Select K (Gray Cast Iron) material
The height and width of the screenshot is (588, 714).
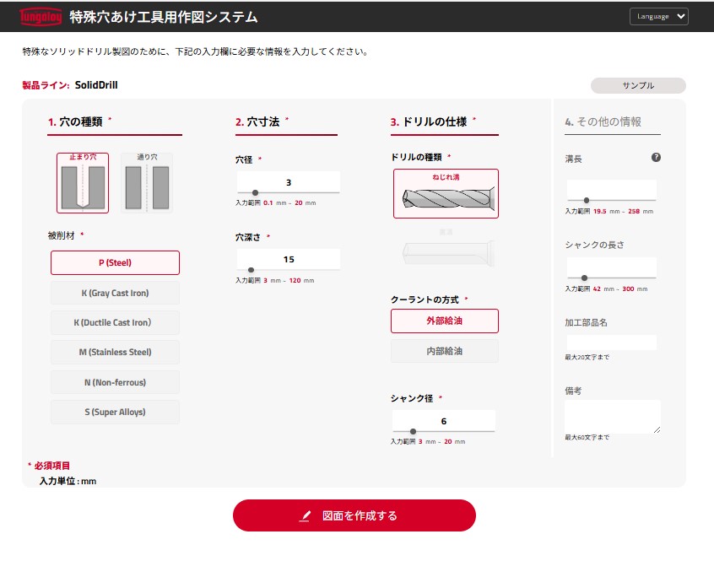[x=115, y=293]
